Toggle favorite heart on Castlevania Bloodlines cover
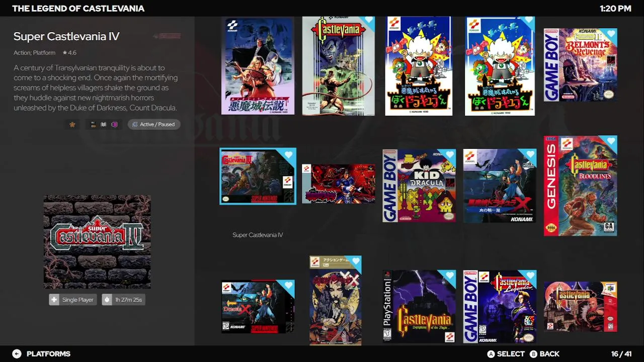644x362 pixels. (x=611, y=141)
